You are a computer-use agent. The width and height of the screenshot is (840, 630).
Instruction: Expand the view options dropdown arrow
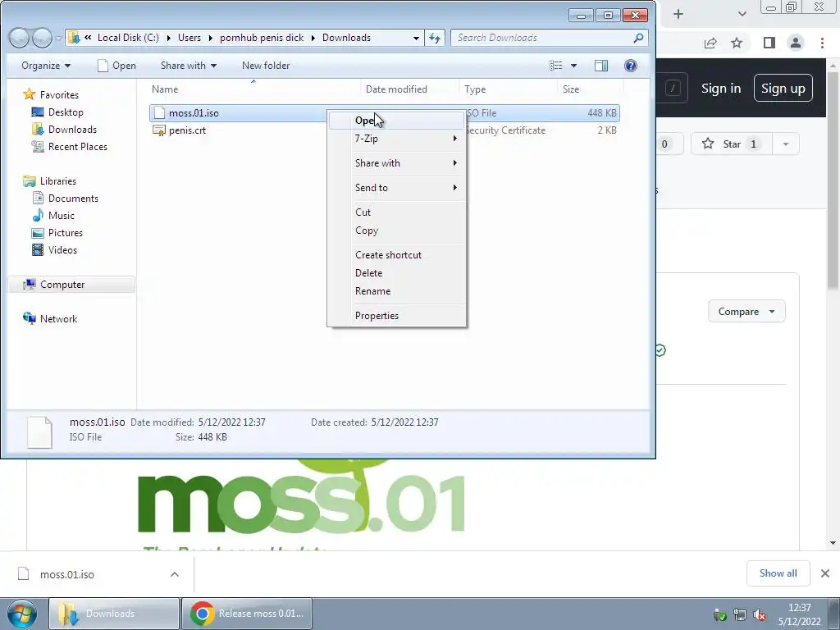point(573,66)
